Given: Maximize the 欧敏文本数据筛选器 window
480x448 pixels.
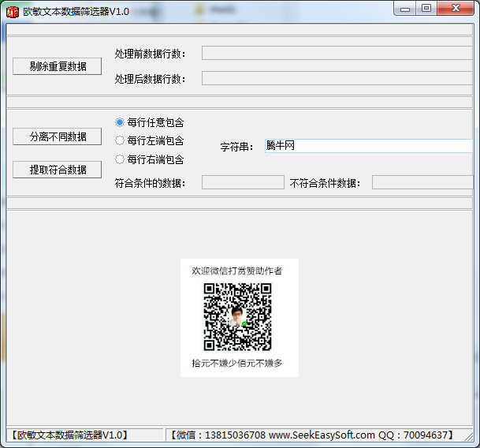Looking at the screenshot, I should [426, 9].
